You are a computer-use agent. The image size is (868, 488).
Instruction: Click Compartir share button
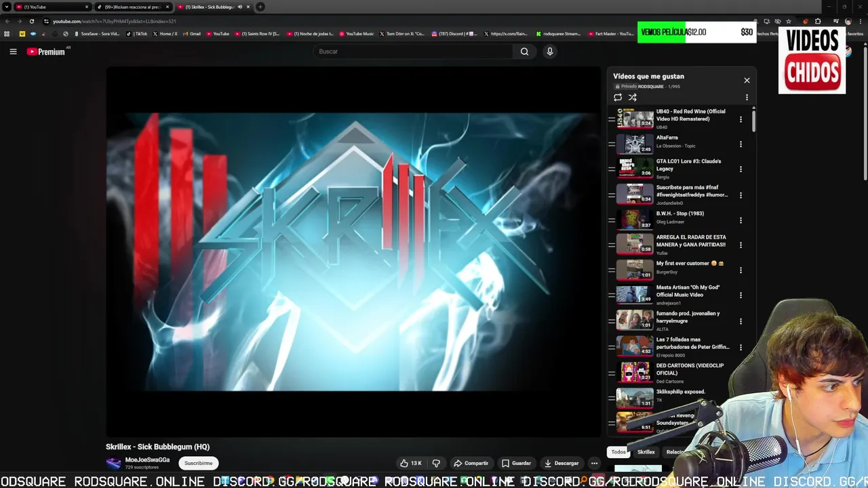[x=471, y=463]
